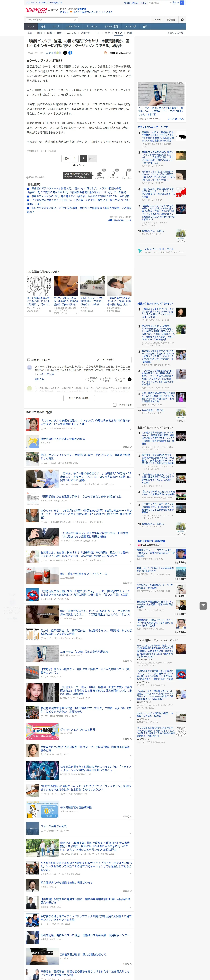The width and height of the screenshot is (210, 980).
Task: Click the Yahoo! JAPAN news logo
Action: (42, 10)
